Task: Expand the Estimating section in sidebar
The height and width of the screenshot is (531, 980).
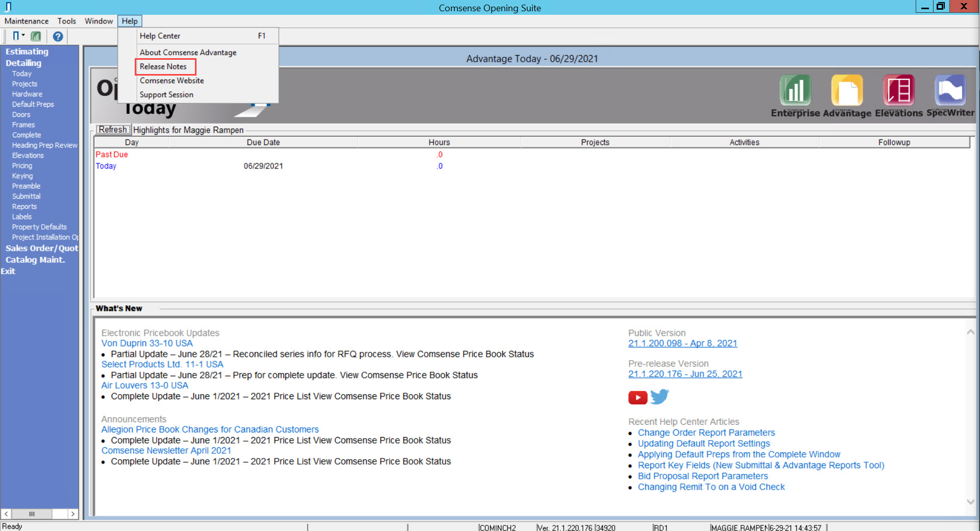Action: coord(27,52)
